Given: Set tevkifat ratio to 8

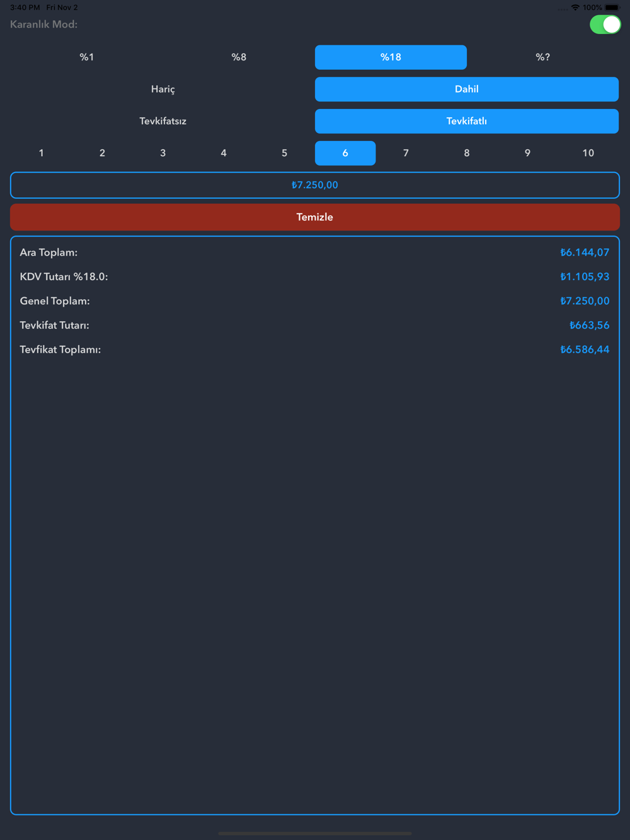Looking at the screenshot, I should tap(467, 153).
